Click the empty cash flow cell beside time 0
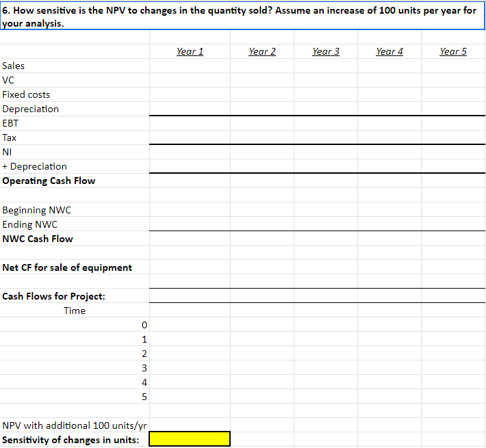 [190, 325]
